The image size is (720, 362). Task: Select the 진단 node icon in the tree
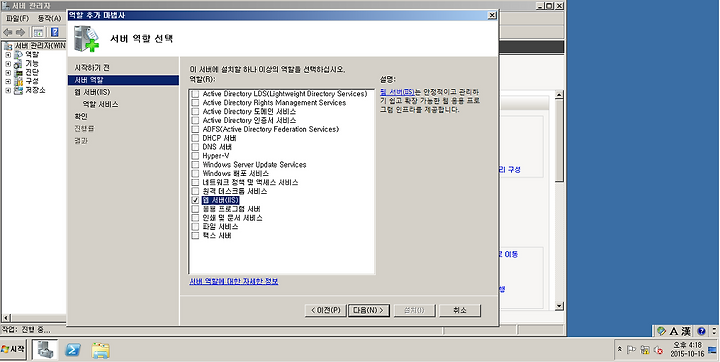[x=18, y=73]
